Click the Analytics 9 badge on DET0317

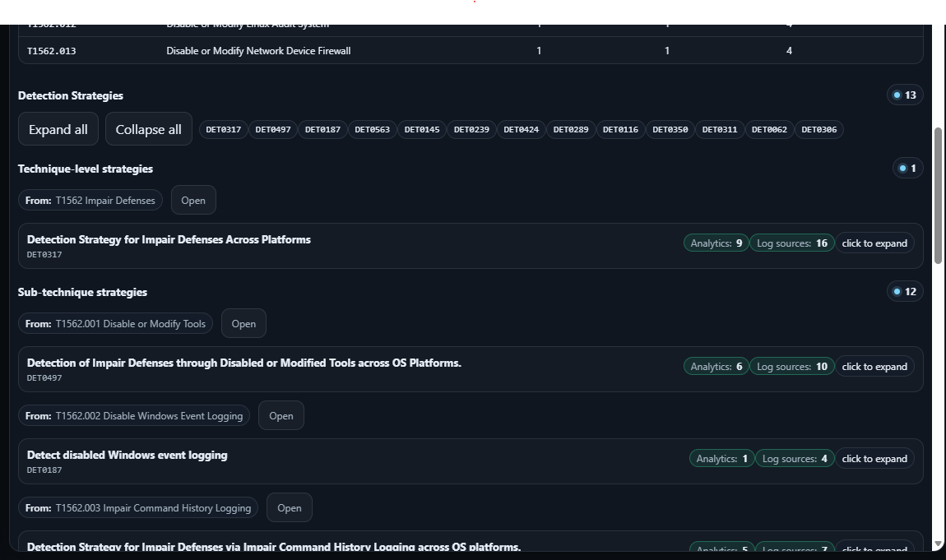[x=716, y=243]
